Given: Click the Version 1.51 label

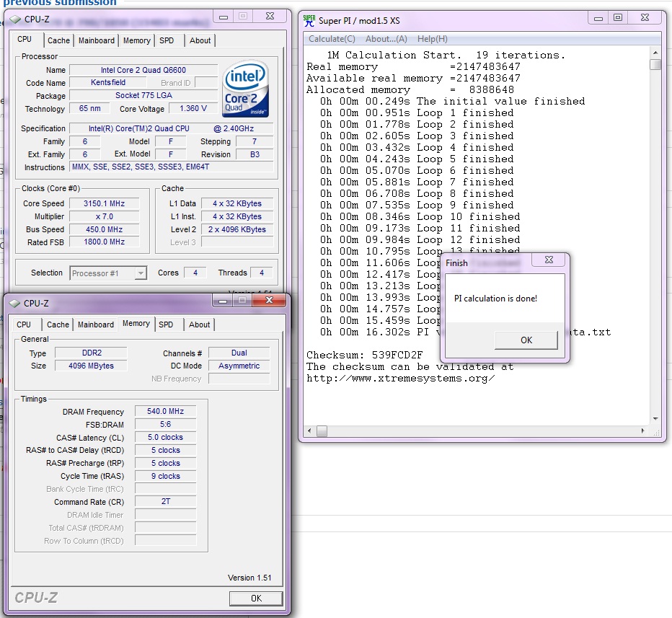Looking at the screenshot, I should point(249,578).
